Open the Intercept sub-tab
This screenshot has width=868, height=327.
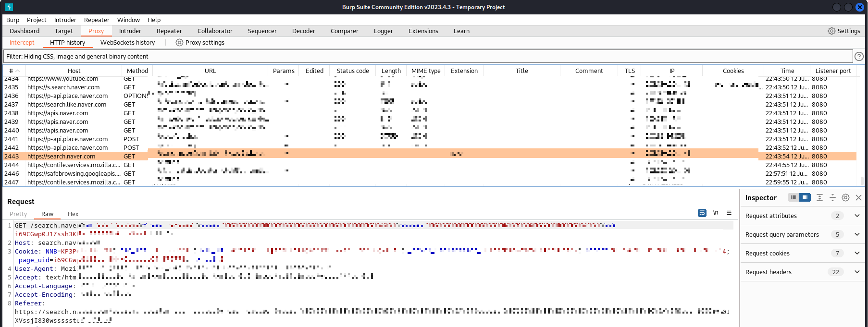click(22, 43)
